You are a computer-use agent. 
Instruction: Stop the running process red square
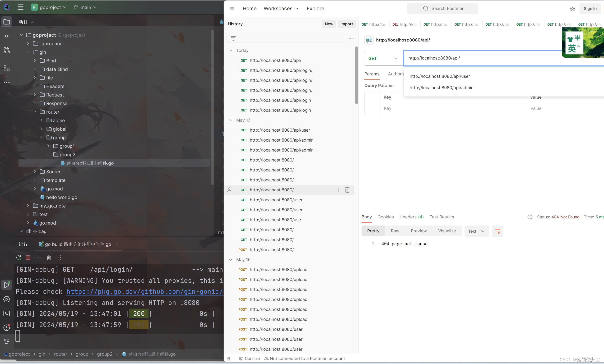[28, 258]
